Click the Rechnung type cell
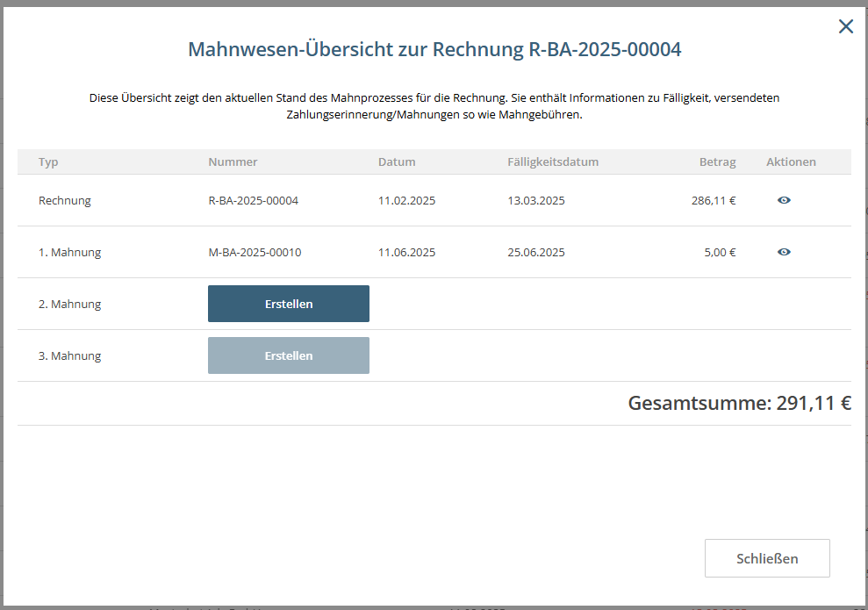The width and height of the screenshot is (868, 610). pos(65,200)
